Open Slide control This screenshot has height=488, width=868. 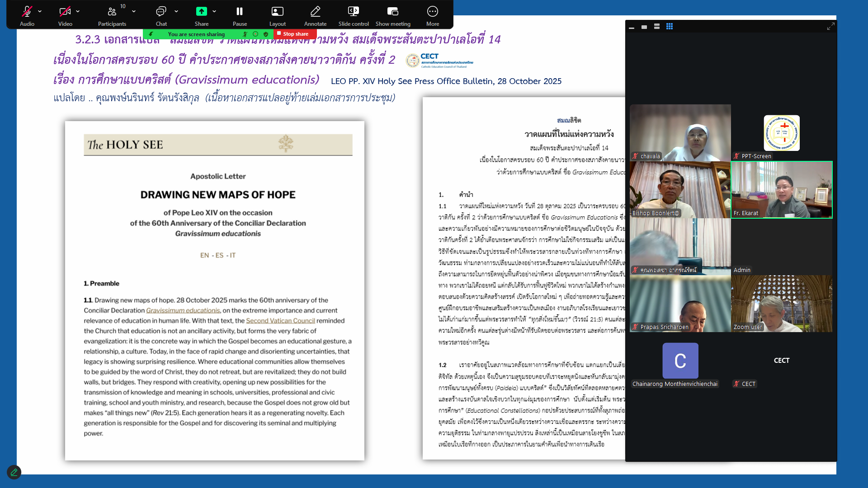click(354, 12)
